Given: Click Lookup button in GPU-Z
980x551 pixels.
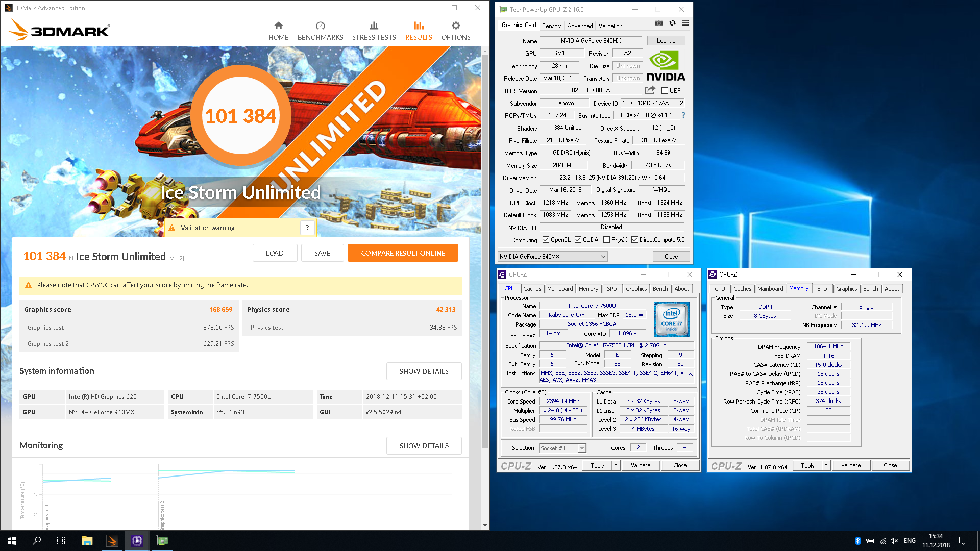Looking at the screenshot, I should pyautogui.click(x=666, y=41).
